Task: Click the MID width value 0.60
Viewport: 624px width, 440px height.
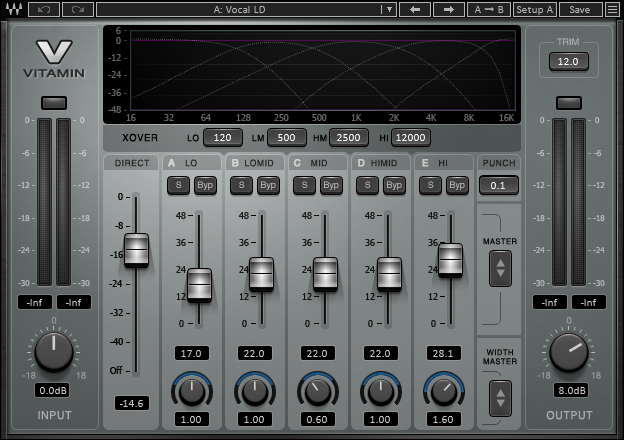Action: [x=317, y=419]
